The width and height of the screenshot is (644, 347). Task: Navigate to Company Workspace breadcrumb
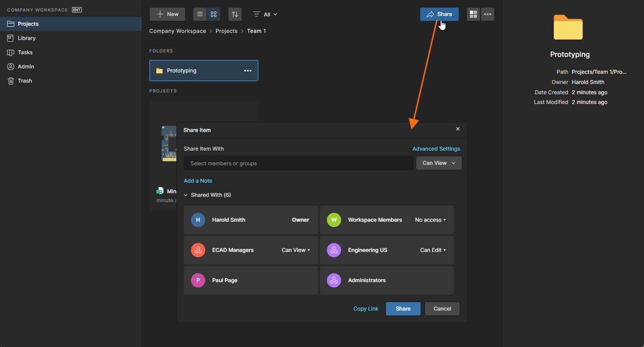click(x=178, y=31)
